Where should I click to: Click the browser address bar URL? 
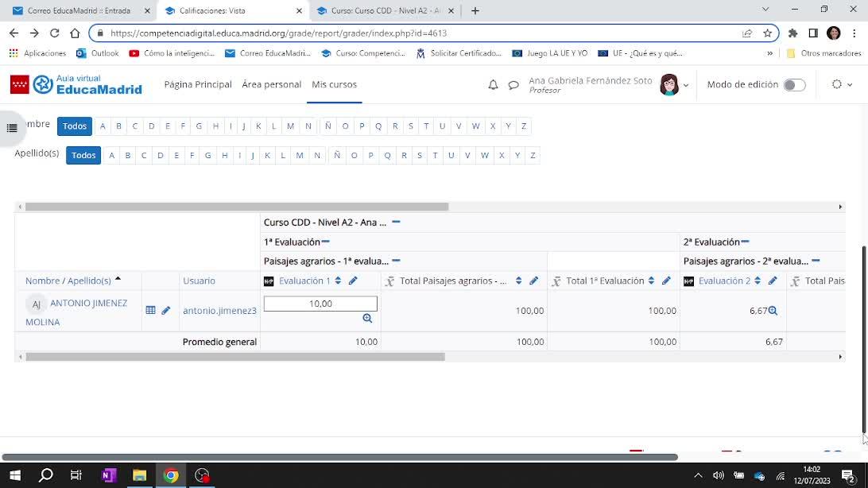[x=278, y=33]
